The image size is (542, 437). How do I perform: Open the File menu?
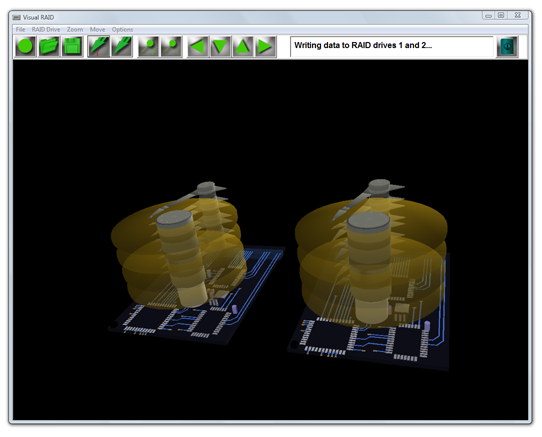point(20,30)
